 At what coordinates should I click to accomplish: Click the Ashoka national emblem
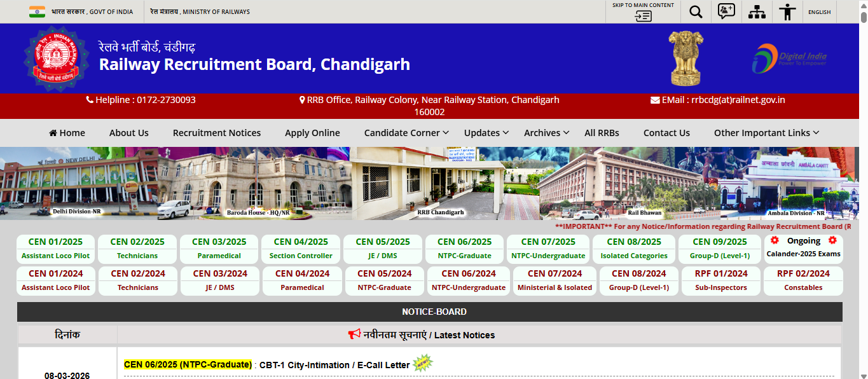click(685, 59)
